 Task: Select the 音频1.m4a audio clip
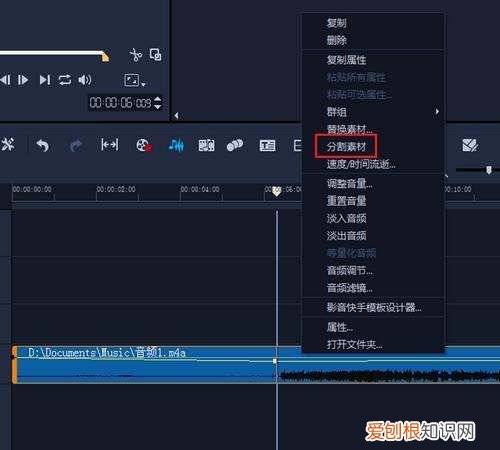coord(256,365)
